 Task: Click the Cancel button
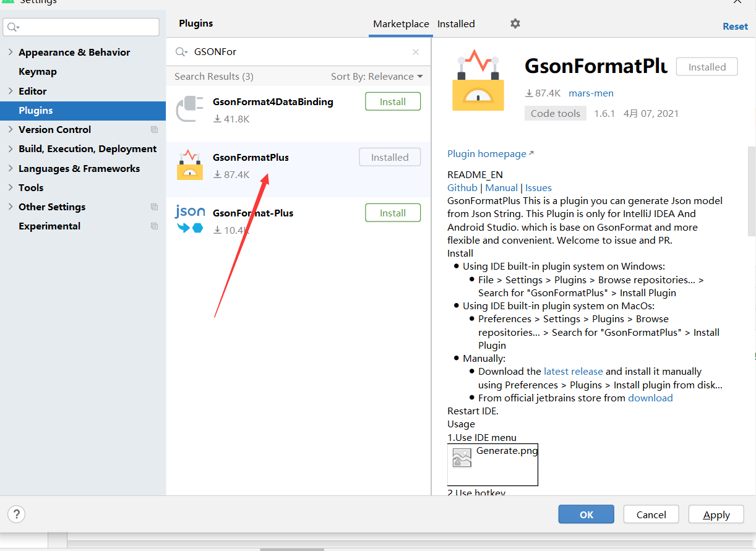click(651, 515)
